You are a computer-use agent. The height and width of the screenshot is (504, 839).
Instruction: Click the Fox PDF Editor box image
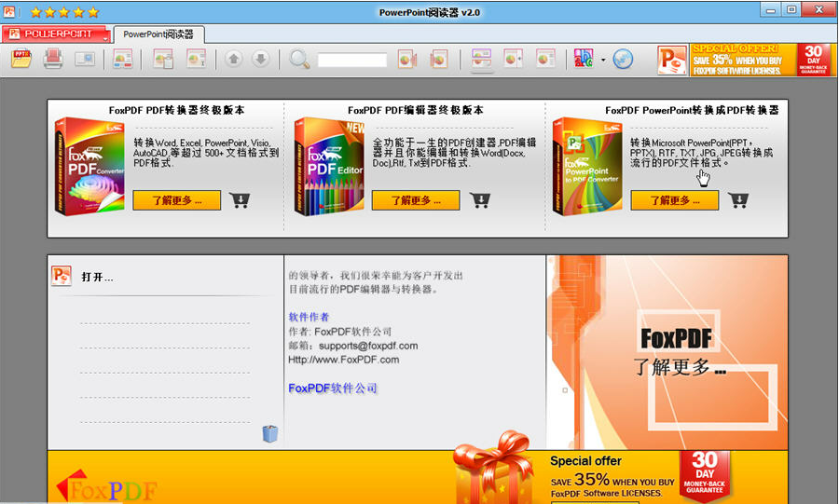(329, 167)
